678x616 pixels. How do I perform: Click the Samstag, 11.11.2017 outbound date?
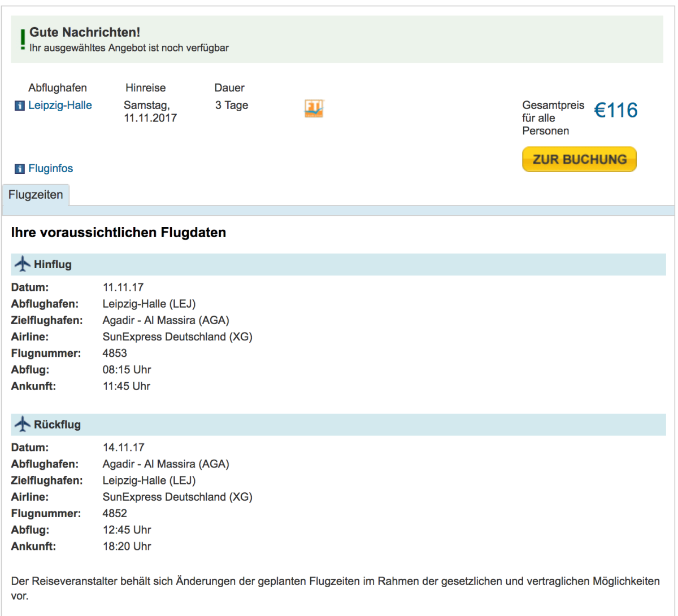pos(150,112)
